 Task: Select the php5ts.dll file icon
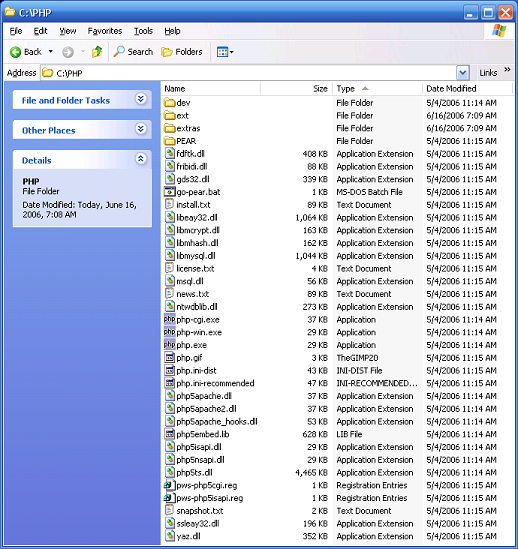170,472
